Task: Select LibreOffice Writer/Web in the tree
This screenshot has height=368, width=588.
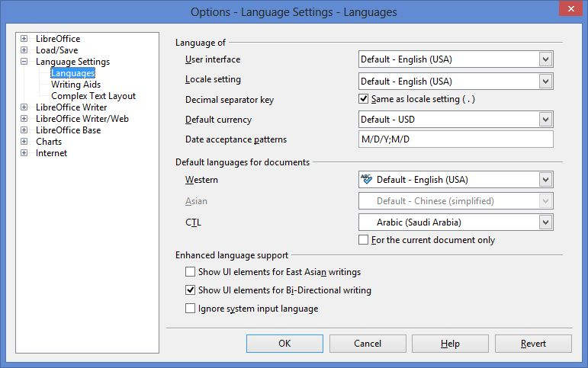Action: click(x=82, y=119)
